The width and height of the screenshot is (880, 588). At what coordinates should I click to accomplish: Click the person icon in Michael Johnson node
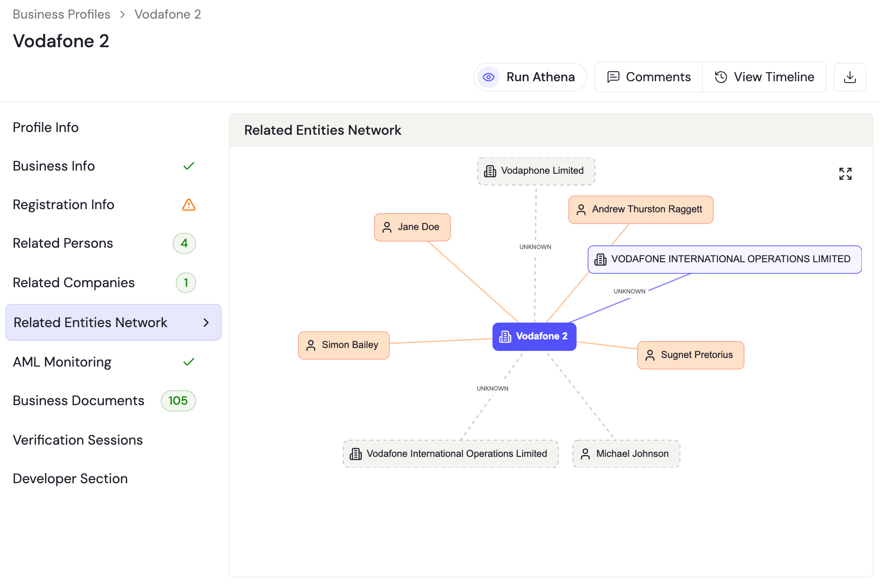point(585,454)
